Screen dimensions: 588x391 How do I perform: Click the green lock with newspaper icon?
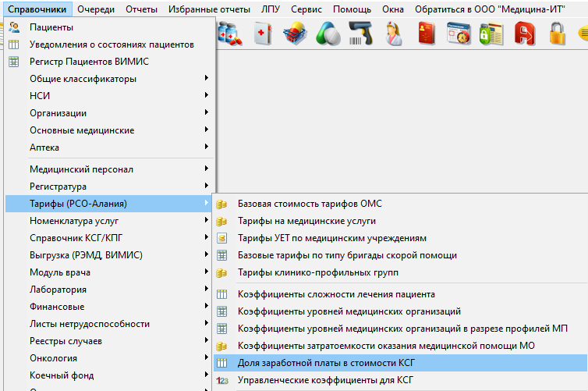point(491,34)
